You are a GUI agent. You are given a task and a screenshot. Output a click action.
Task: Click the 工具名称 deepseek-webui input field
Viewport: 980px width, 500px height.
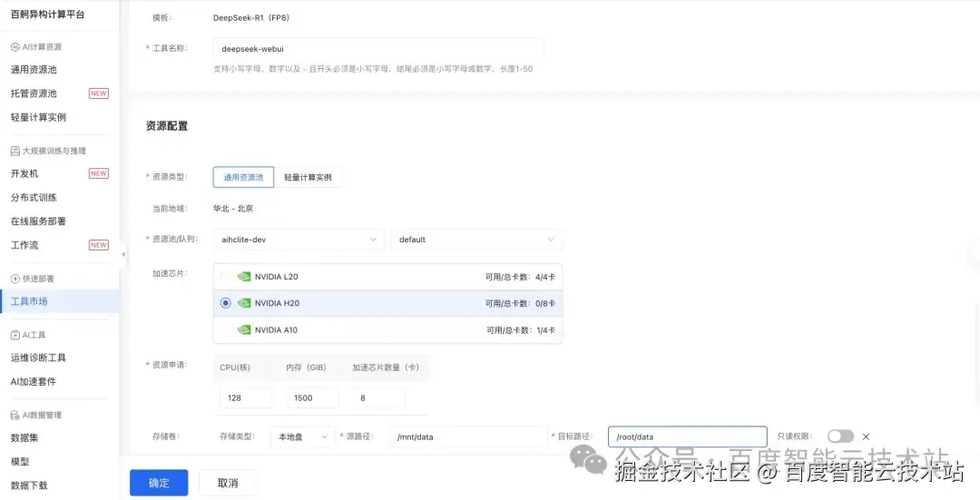[x=378, y=49]
